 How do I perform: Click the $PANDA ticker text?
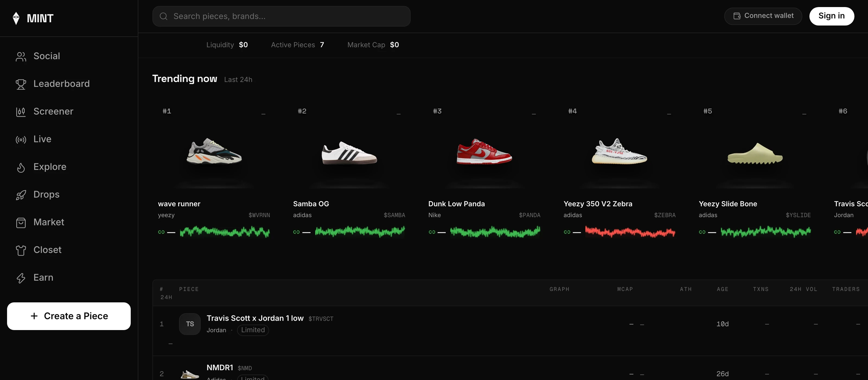coord(529,215)
